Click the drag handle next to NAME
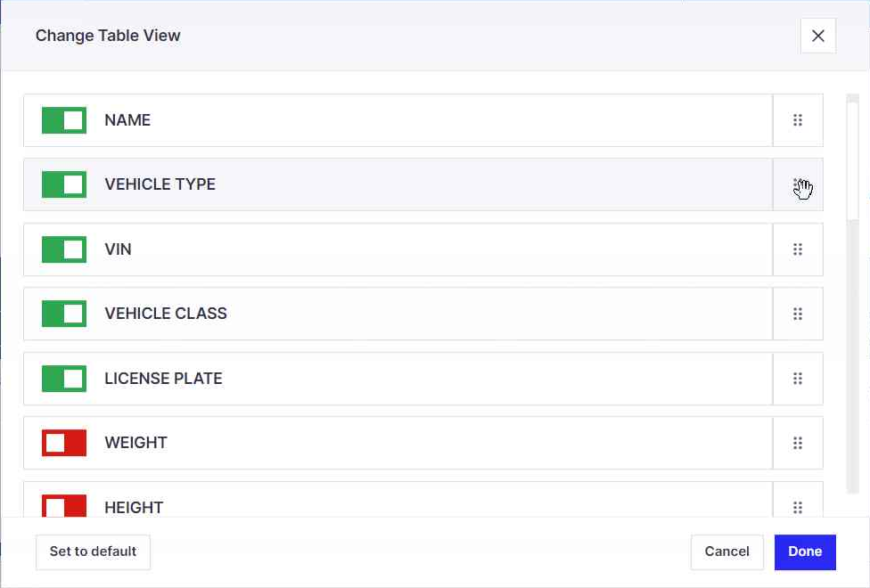Viewport: 870px width, 588px height. pyautogui.click(x=798, y=119)
